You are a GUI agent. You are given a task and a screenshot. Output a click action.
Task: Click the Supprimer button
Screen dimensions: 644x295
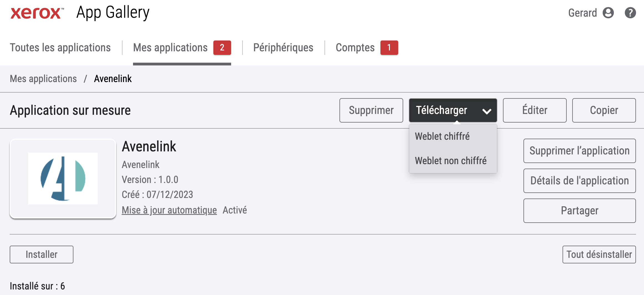[x=371, y=110]
